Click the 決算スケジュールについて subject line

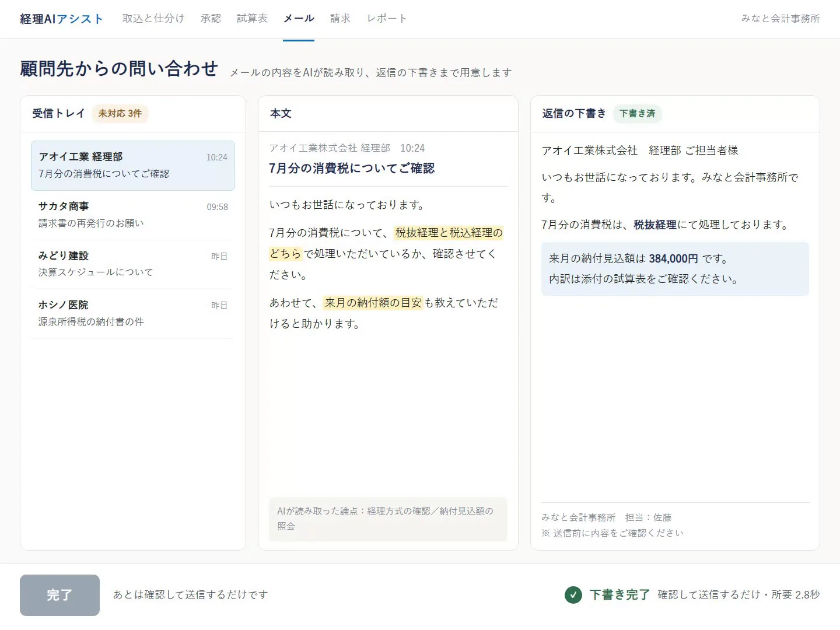(x=96, y=272)
